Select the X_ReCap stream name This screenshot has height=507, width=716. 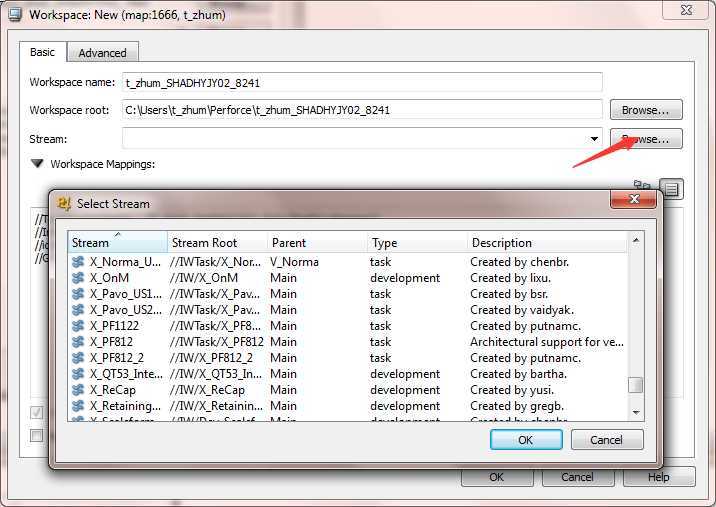point(113,390)
